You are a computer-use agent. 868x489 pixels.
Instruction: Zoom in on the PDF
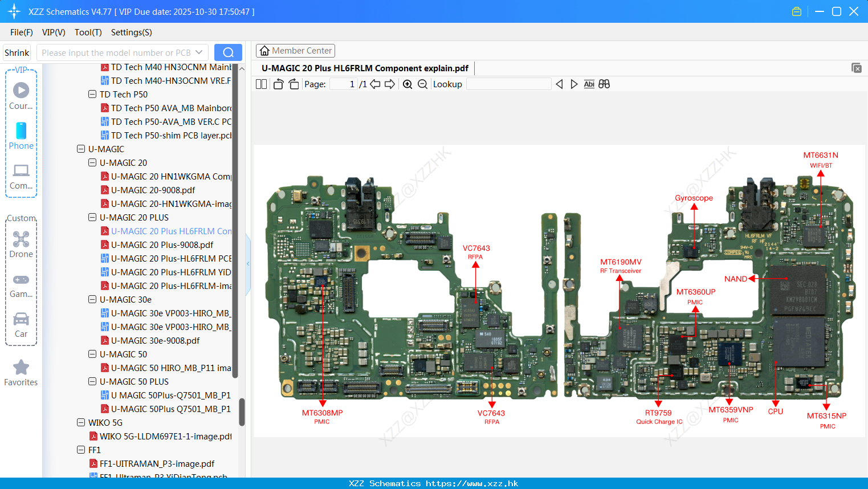click(x=407, y=84)
